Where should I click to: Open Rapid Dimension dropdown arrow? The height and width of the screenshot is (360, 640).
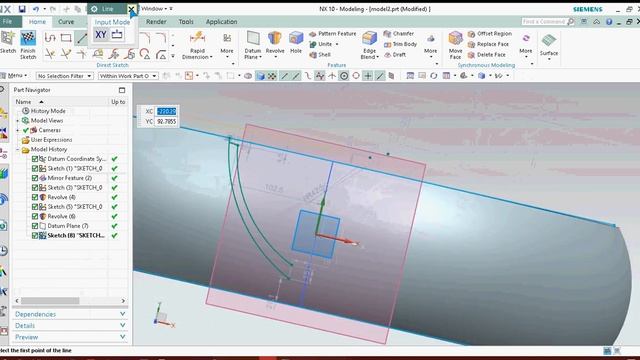click(211, 57)
